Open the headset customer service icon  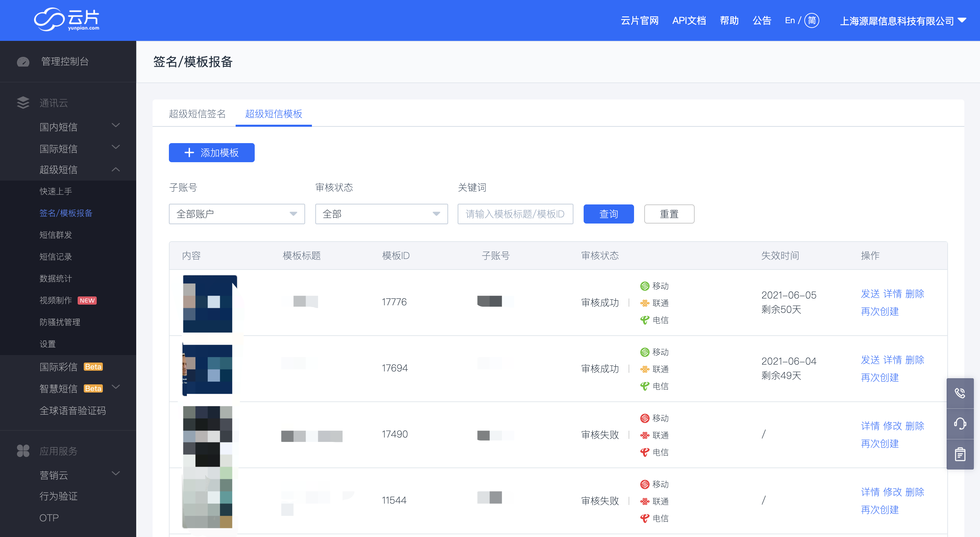[x=960, y=424]
